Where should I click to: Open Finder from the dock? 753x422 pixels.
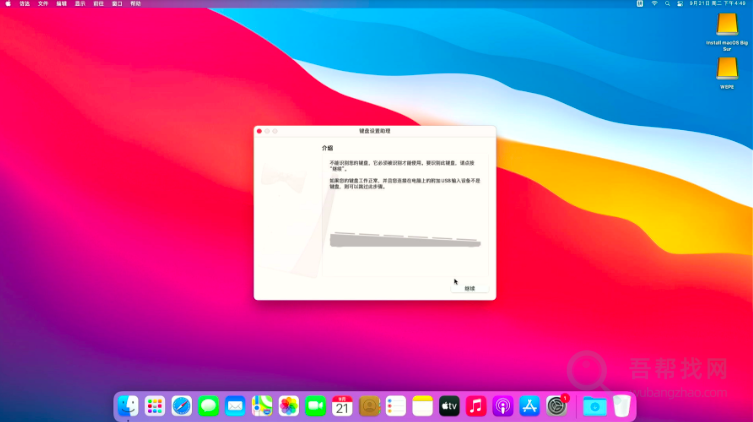coord(128,406)
